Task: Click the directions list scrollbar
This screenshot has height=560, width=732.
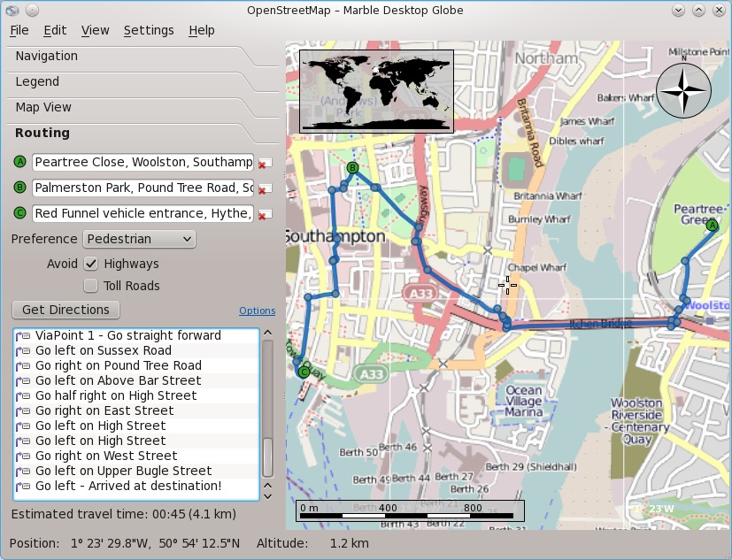Action: tap(267, 416)
